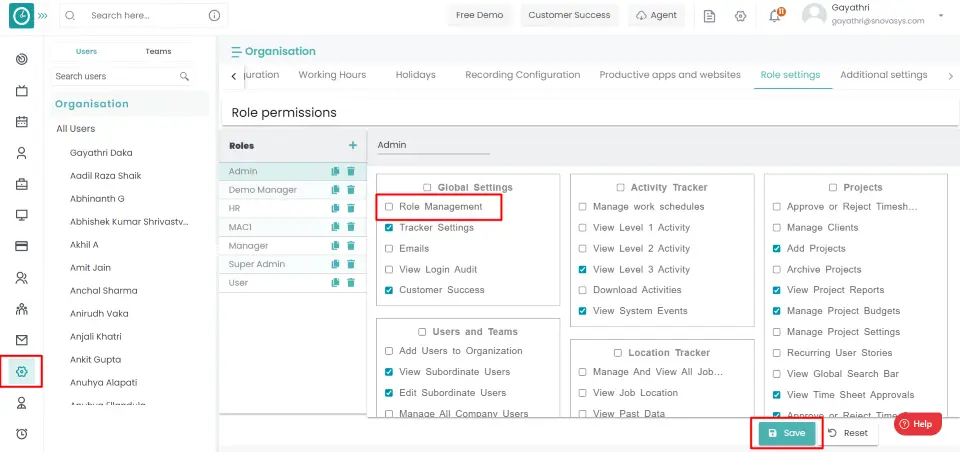Open the user profile dropdown arrow
960x452 pixels.
(x=941, y=15)
